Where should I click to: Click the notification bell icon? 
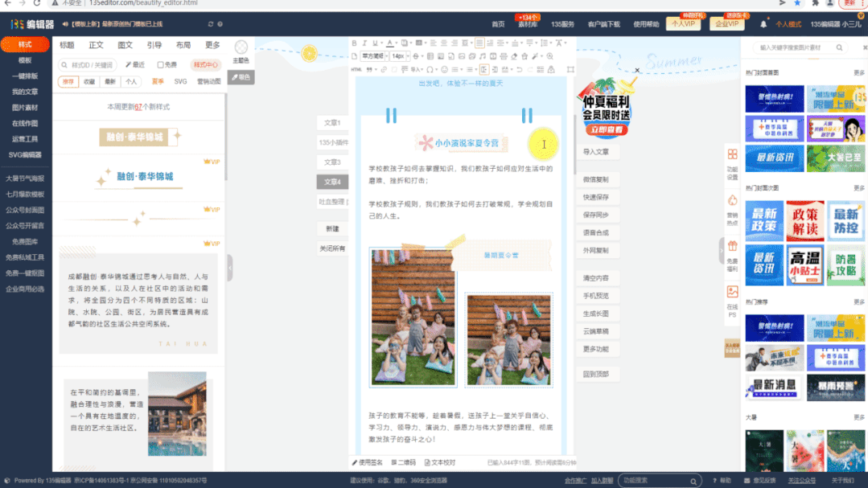click(763, 24)
